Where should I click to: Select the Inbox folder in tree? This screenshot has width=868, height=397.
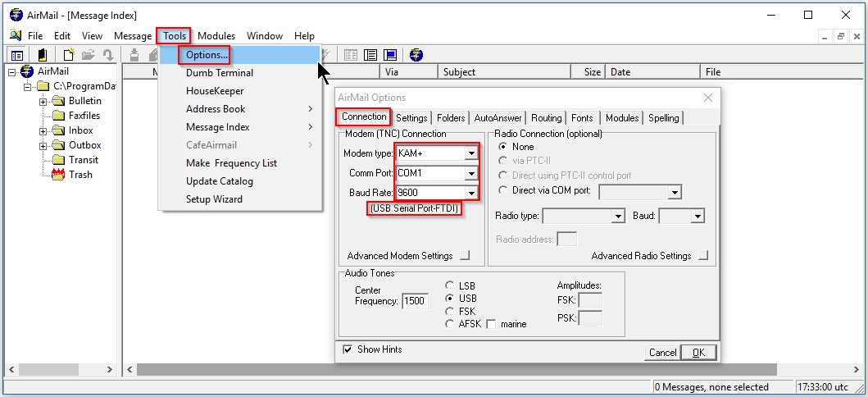(80, 130)
